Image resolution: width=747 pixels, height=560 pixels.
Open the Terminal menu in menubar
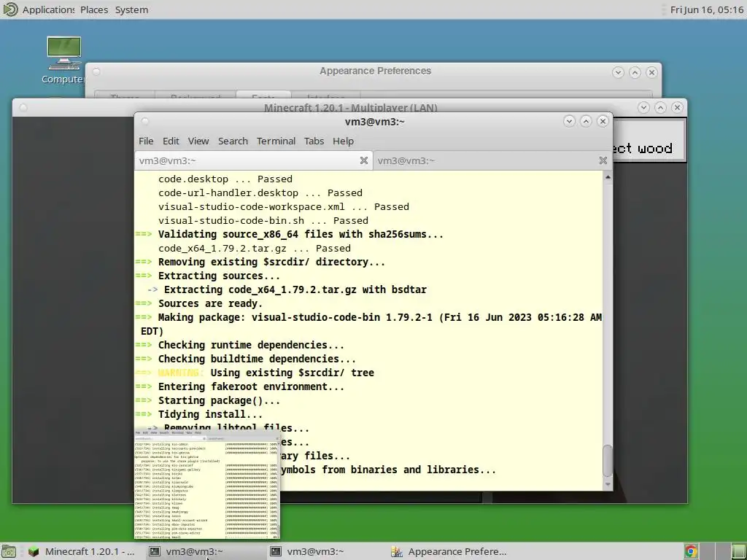pyautogui.click(x=276, y=141)
